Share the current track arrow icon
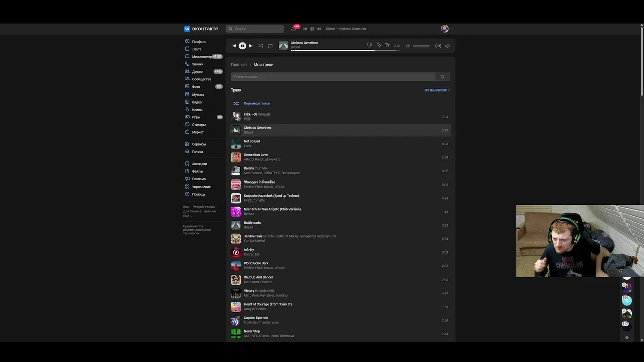The image size is (644, 362). [447, 46]
